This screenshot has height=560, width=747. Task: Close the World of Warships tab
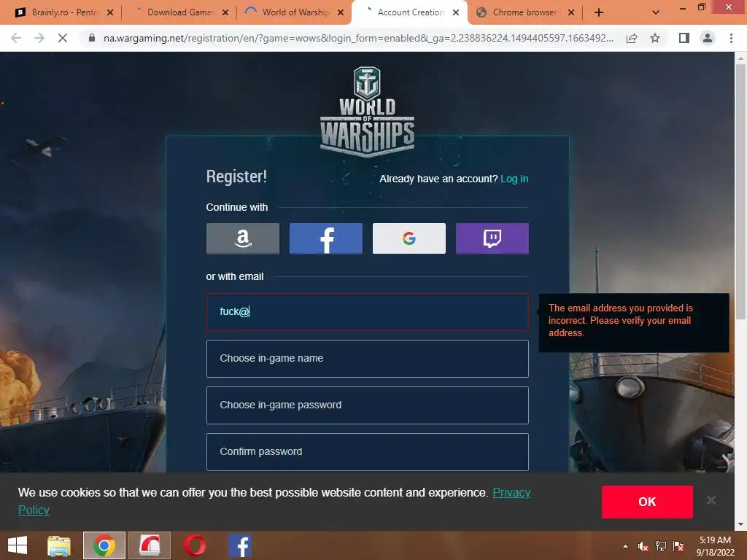click(x=341, y=12)
